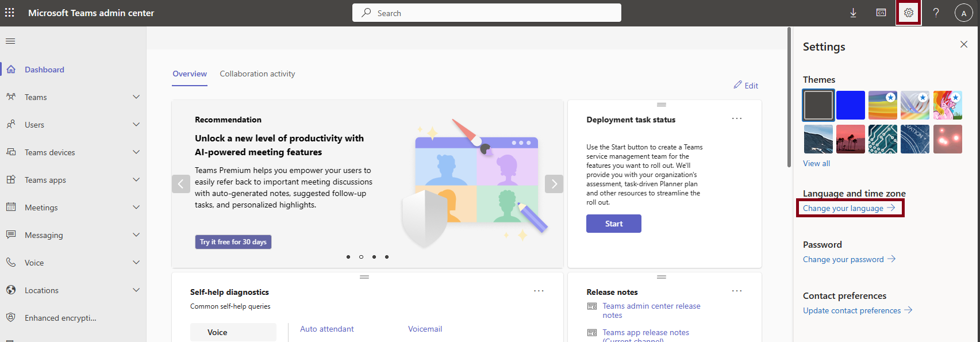Click the Dashboard home icon
980x342 pixels.
[11, 70]
